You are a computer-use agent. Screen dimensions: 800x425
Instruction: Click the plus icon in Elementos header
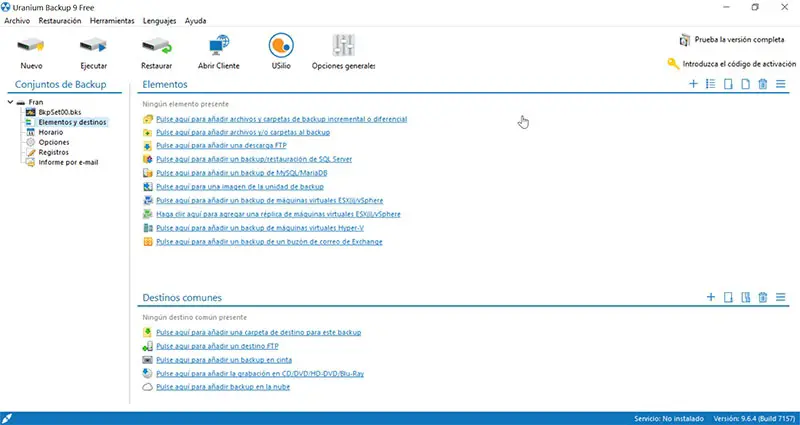tap(693, 84)
